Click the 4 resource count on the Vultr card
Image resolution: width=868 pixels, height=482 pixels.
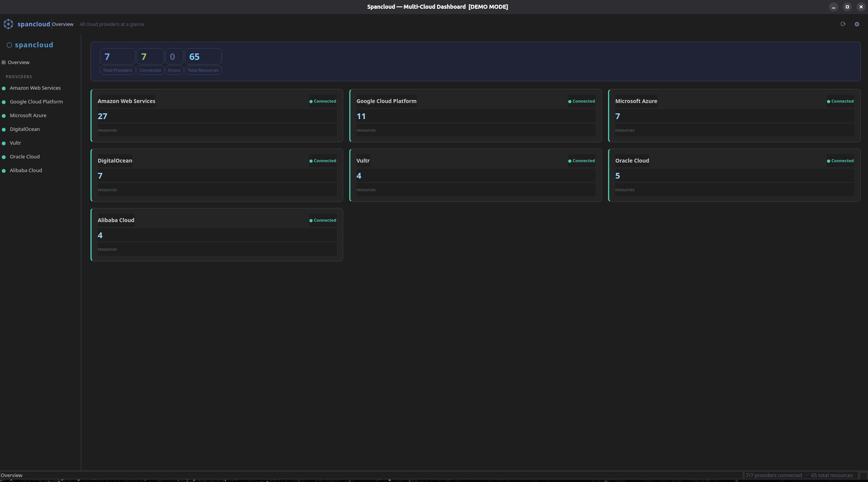click(359, 176)
